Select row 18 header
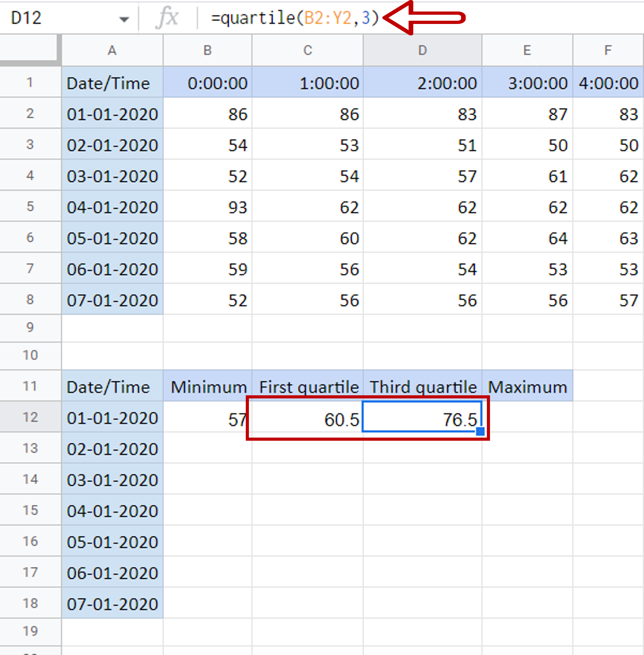Screen dimensions: 644x655 pyautogui.click(x=30, y=603)
